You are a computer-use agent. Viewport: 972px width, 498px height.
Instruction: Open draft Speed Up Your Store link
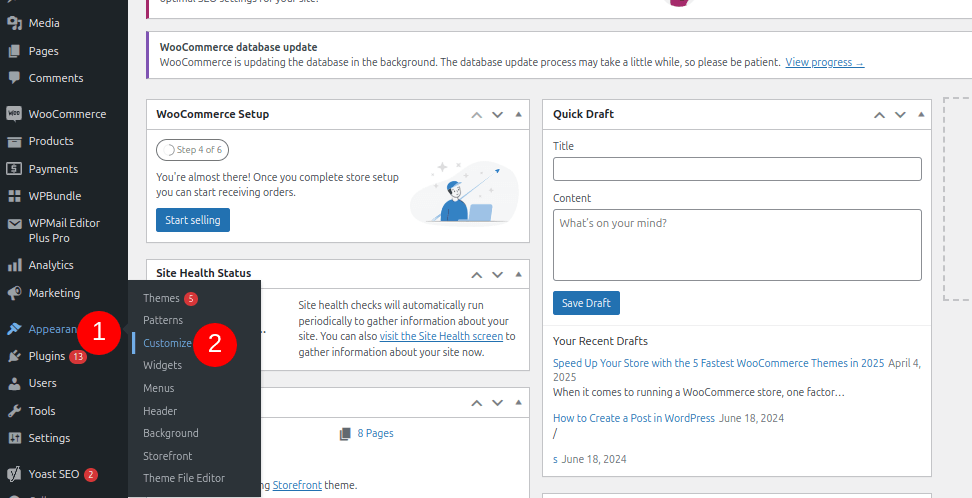(x=718, y=363)
